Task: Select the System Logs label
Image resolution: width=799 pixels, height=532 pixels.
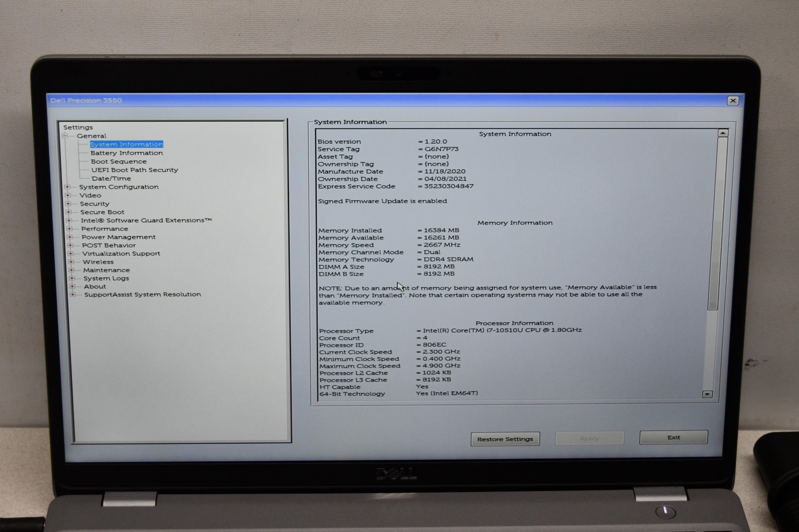Action: pyautogui.click(x=106, y=278)
